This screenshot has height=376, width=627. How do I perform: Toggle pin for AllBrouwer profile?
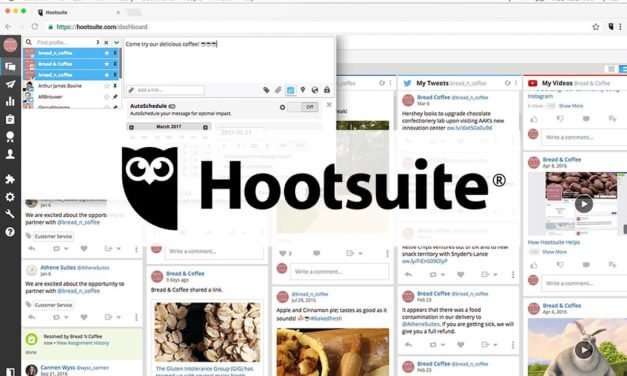click(x=115, y=96)
